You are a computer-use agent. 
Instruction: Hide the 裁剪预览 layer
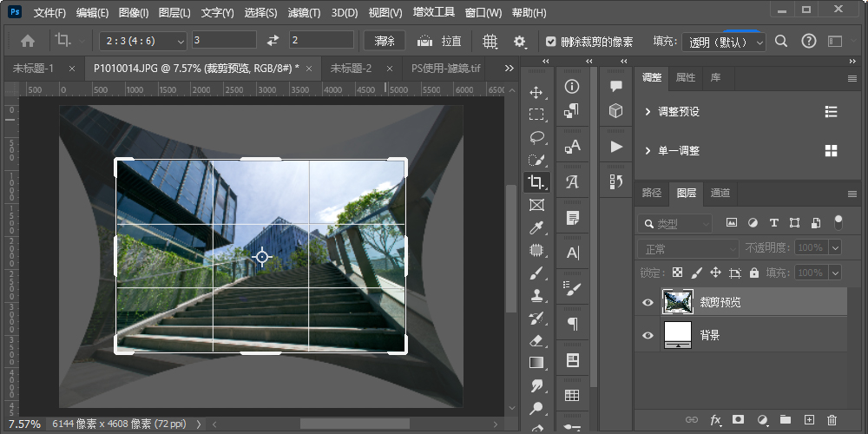click(648, 302)
